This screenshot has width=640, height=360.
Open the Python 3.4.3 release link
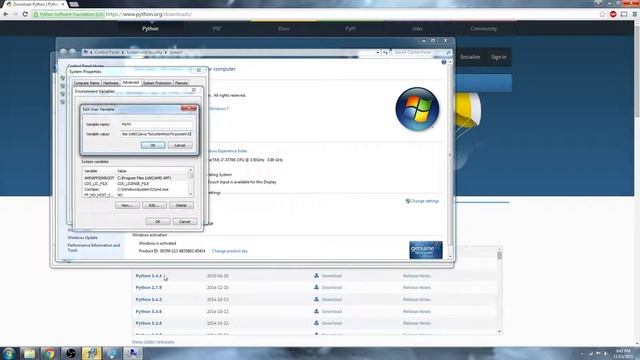pos(149,276)
